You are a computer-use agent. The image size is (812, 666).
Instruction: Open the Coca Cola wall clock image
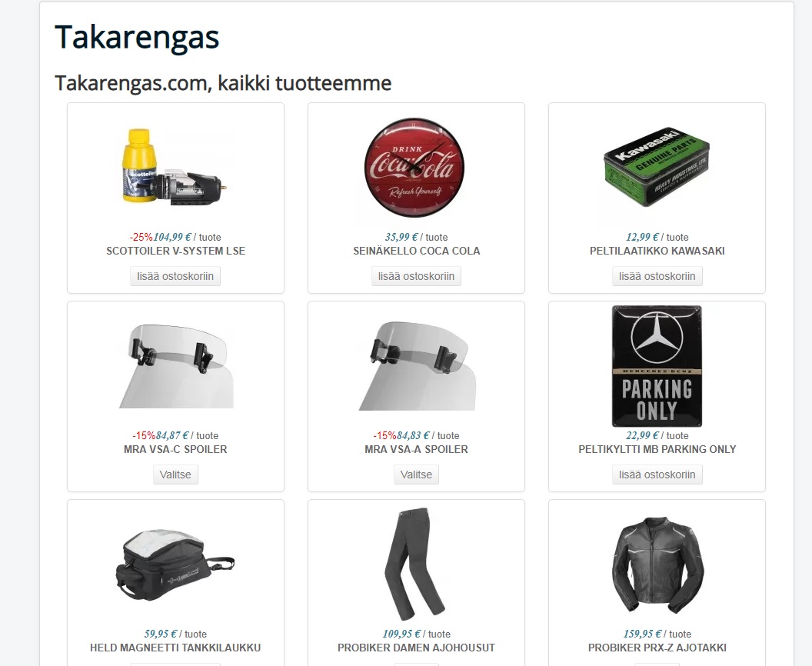[x=416, y=168]
